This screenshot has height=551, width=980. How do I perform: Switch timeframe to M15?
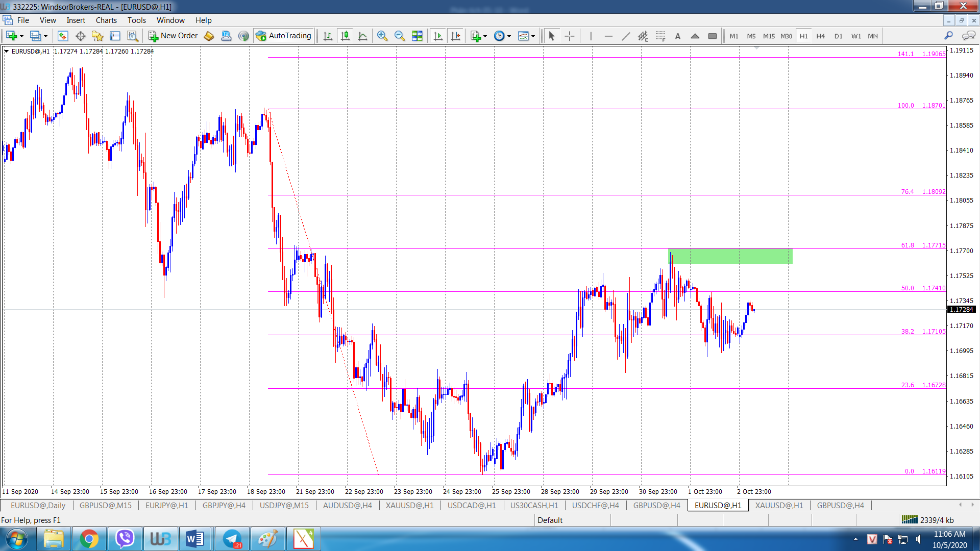click(x=769, y=36)
